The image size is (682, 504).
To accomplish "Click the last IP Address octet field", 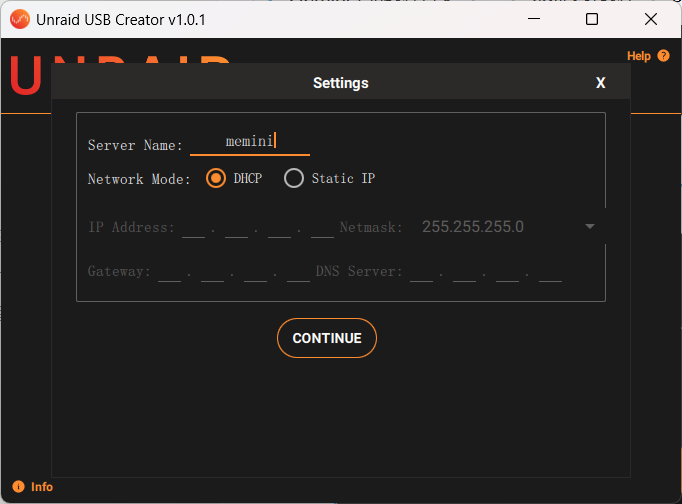I will [x=322, y=228].
